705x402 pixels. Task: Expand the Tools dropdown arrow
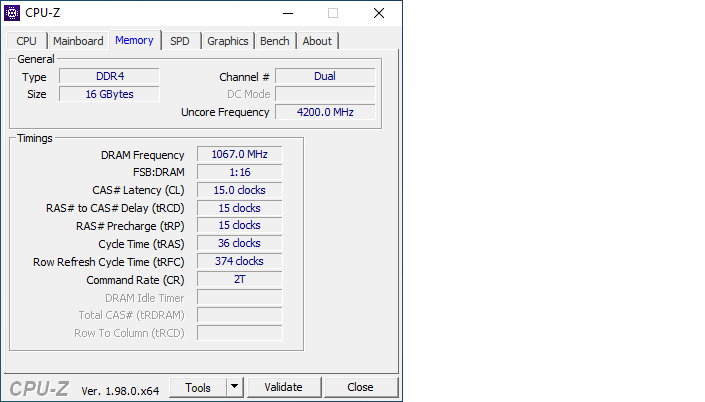point(235,388)
